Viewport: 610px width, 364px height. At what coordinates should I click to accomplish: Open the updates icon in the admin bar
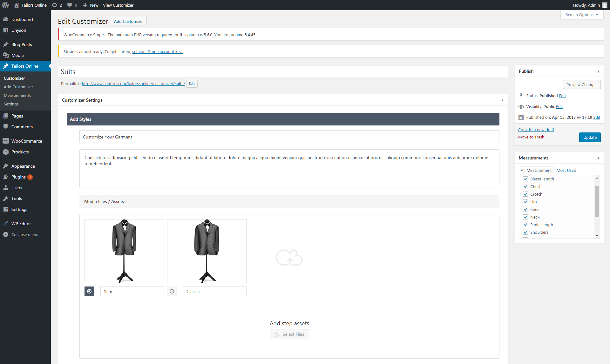[54, 5]
